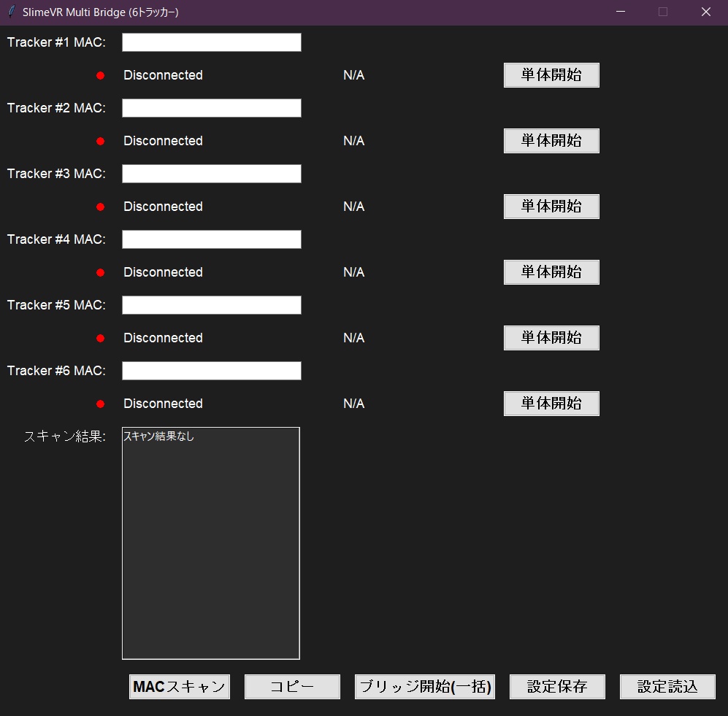
Task: Close the SlimeVR Multi Bridge window
Action: pos(705,12)
